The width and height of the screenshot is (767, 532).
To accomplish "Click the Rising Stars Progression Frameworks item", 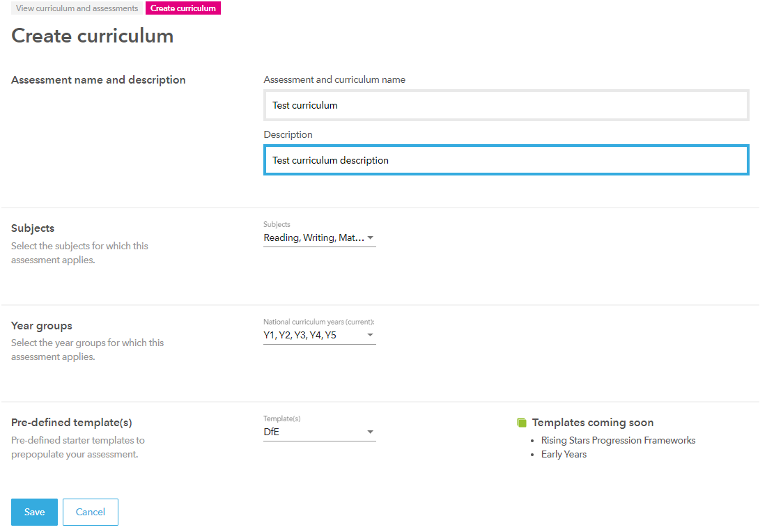I will tap(618, 440).
